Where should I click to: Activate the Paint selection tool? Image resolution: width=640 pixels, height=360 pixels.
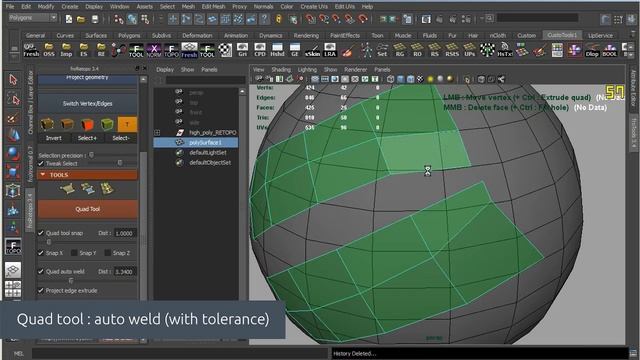click(13, 118)
